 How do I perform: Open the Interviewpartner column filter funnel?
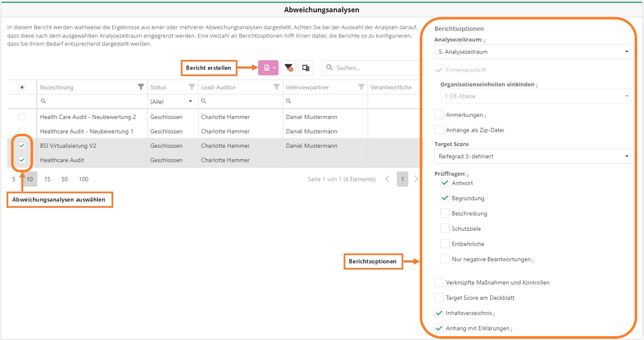(361, 87)
